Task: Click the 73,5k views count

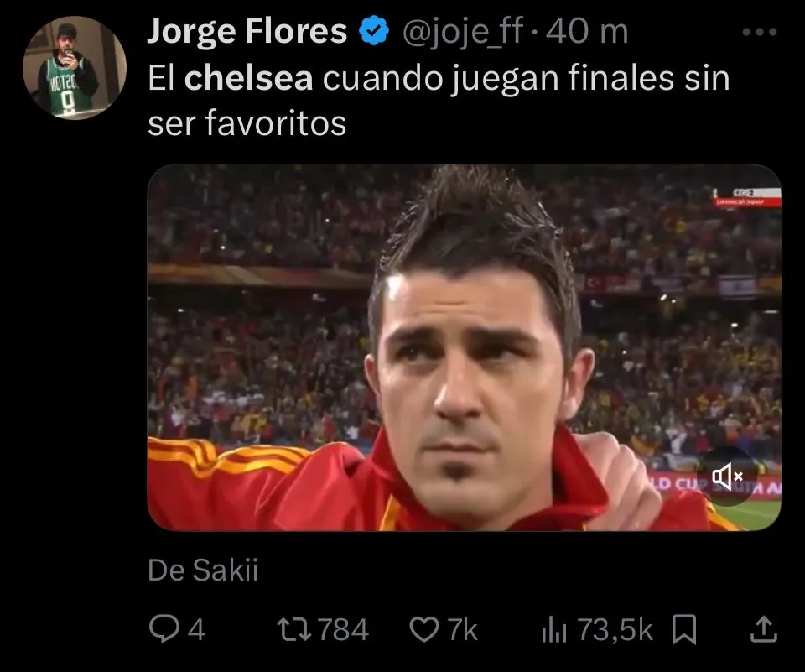Action: tap(615, 629)
